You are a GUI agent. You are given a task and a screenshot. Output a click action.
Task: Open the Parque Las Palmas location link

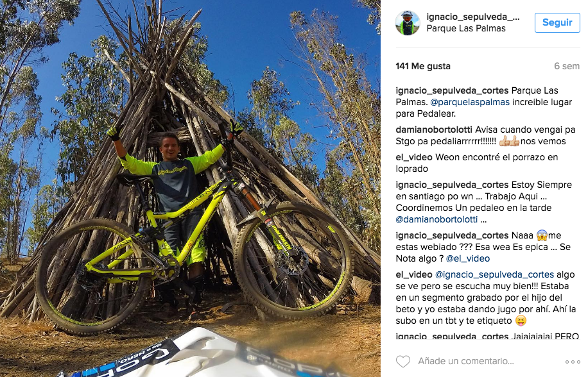pyautogui.click(x=466, y=28)
